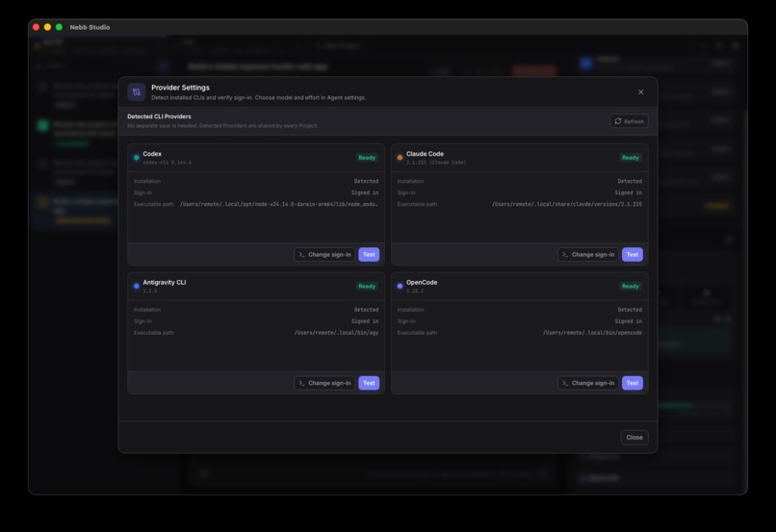Image resolution: width=776 pixels, height=532 pixels.
Task: Click the Antigravity CLI provider name
Action: pyautogui.click(x=165, y=282)
